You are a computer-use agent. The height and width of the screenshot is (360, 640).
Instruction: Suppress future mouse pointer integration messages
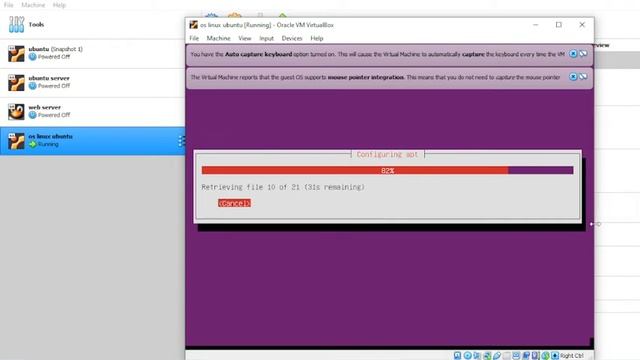tap(583, 77)
